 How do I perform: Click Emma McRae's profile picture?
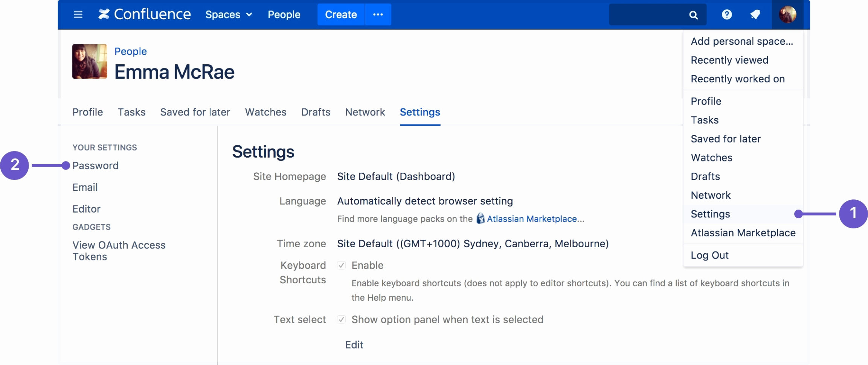(x=90, y=61)
